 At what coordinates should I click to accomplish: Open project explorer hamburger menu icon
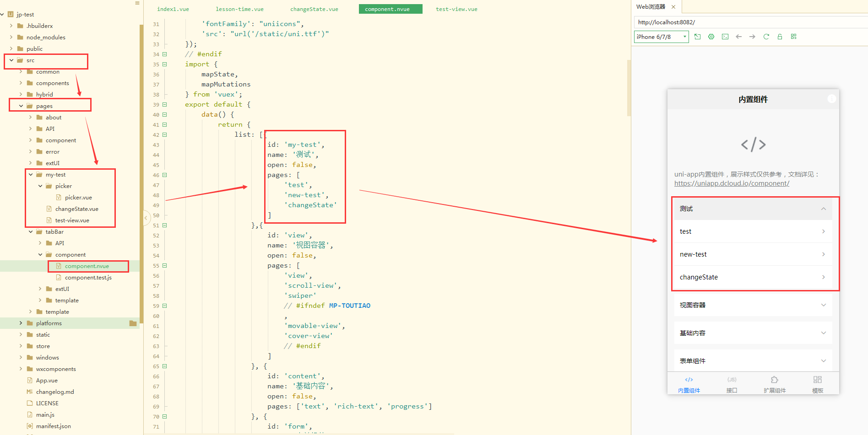[x=137, y=3]
